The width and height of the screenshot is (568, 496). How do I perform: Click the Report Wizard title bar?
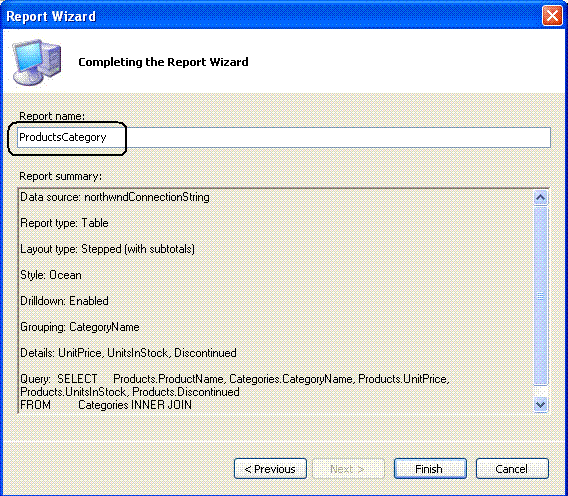[272, 16]
